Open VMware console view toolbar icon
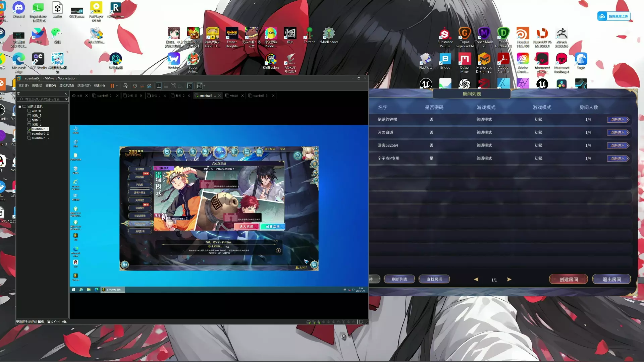 (190, 86)
